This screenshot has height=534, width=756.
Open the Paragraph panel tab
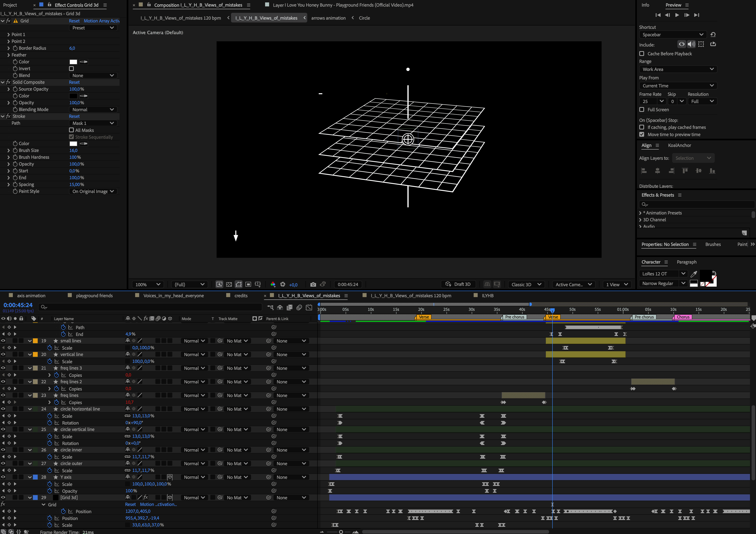pos(687,262)
